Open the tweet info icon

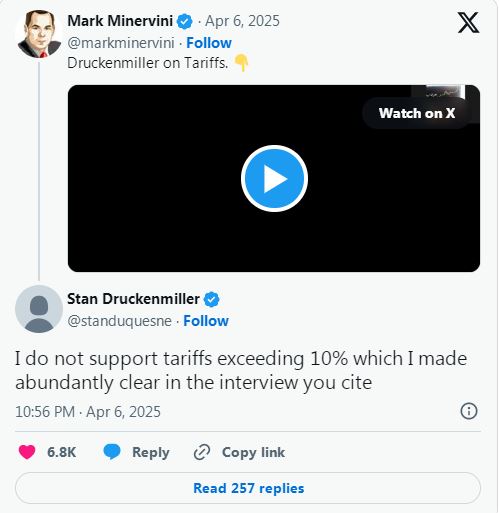tap(469, 411)
